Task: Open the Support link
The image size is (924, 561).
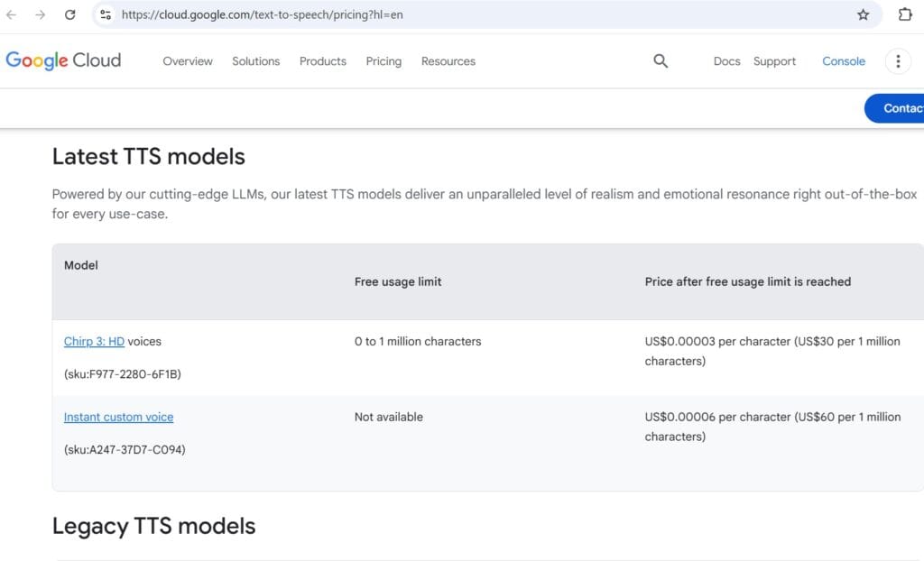Action: tap(774, 61)
